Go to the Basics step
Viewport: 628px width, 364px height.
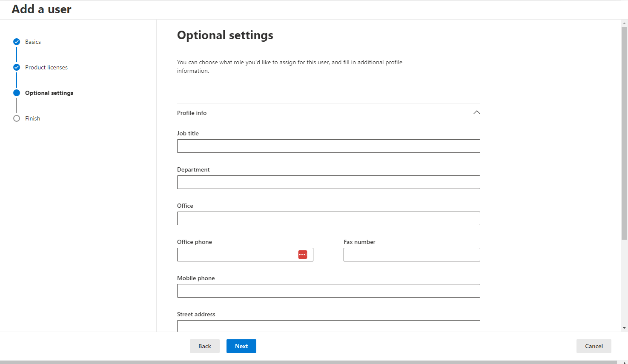point(33,42)
